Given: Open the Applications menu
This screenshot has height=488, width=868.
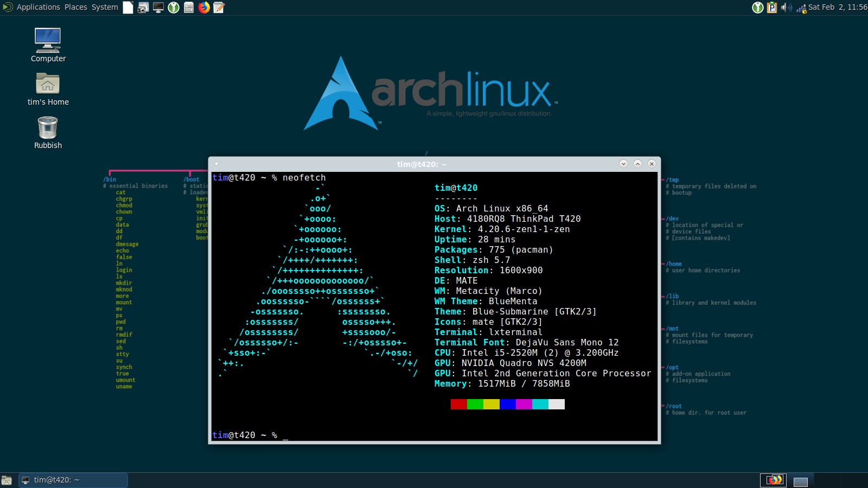Looking at the screenshot, I should (x=38, y=7).
